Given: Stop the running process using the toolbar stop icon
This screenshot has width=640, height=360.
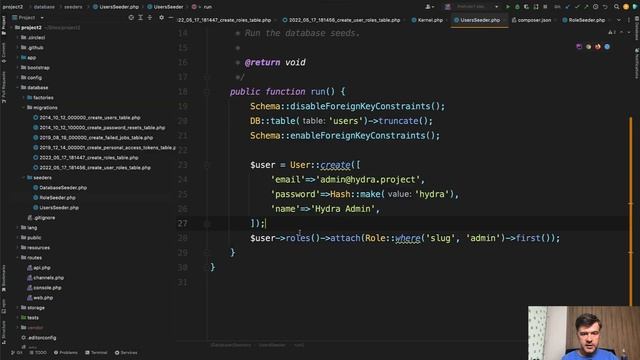Looking at the screenshot, I should tap(545, 7).
